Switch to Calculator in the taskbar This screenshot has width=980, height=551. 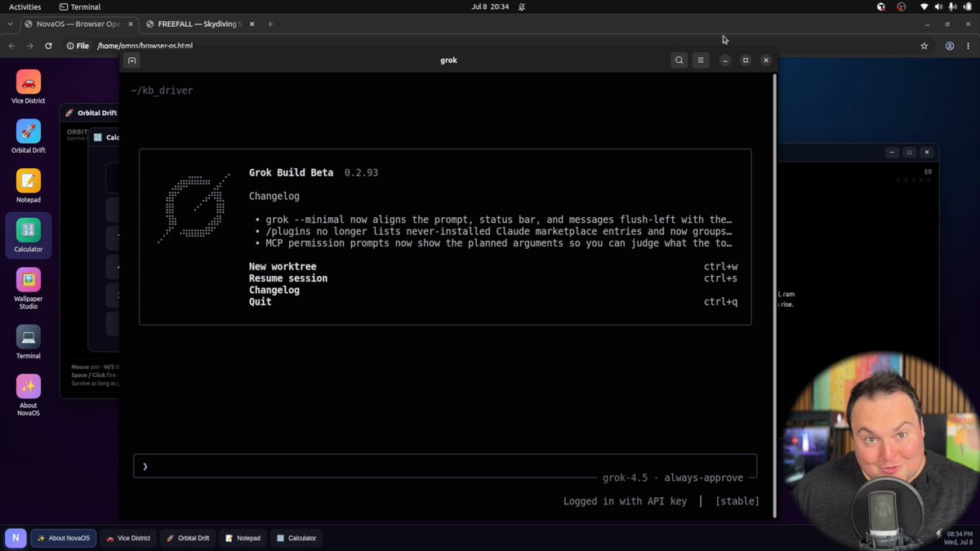click(x=296, y=538)
